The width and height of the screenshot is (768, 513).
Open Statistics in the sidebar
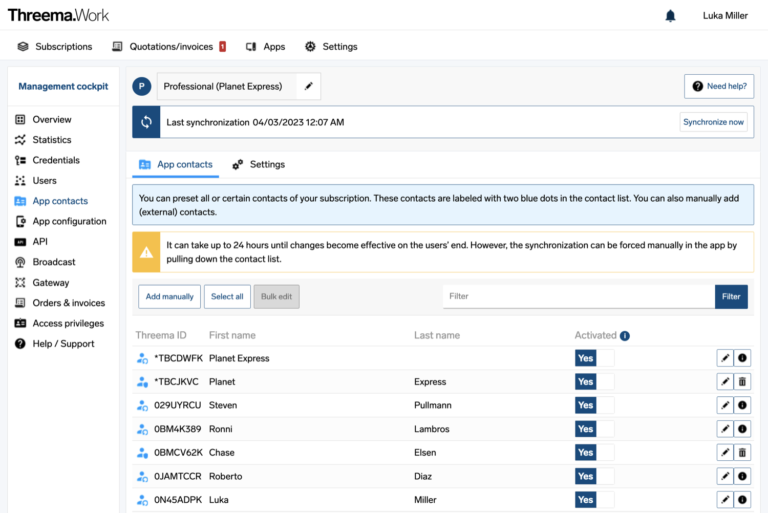click(x=51, y=140)
